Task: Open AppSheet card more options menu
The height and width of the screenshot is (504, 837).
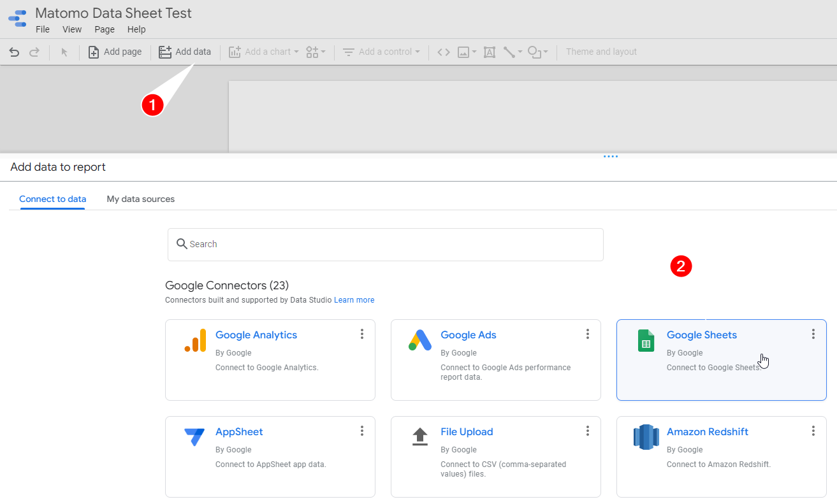Action: click(x=362, y=431)
